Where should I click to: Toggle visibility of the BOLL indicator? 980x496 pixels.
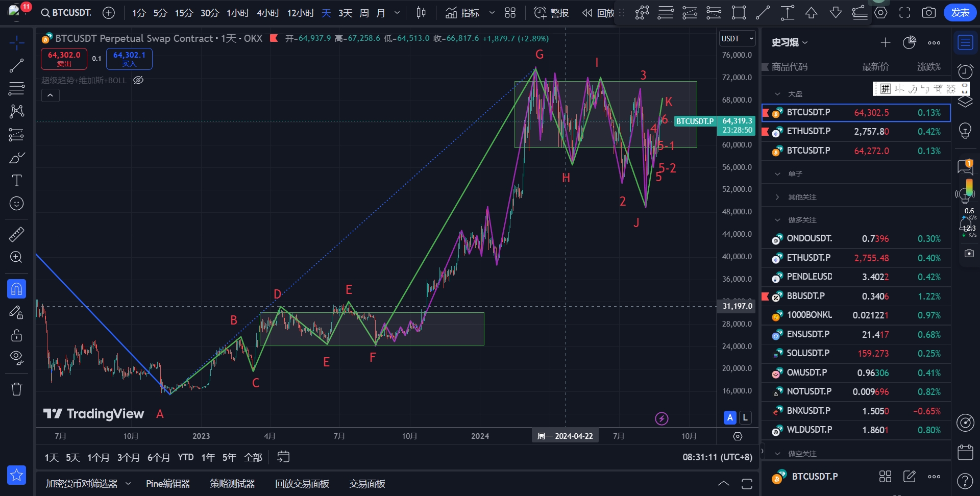[138, 80]
